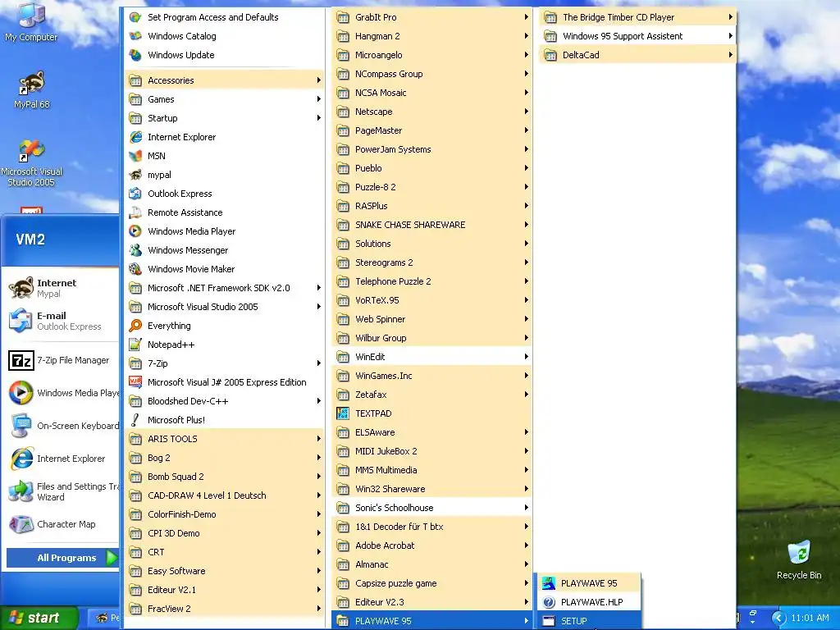Open Microsoft Visual J# 2005 Express Edition
The width and height of the screenshot is (840, 630).
click(224, 382)
